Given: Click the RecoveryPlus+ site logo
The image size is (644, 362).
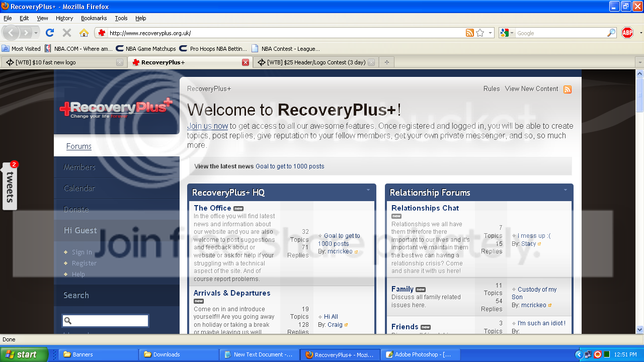Looking at the screenshot, I should point(116,108).
